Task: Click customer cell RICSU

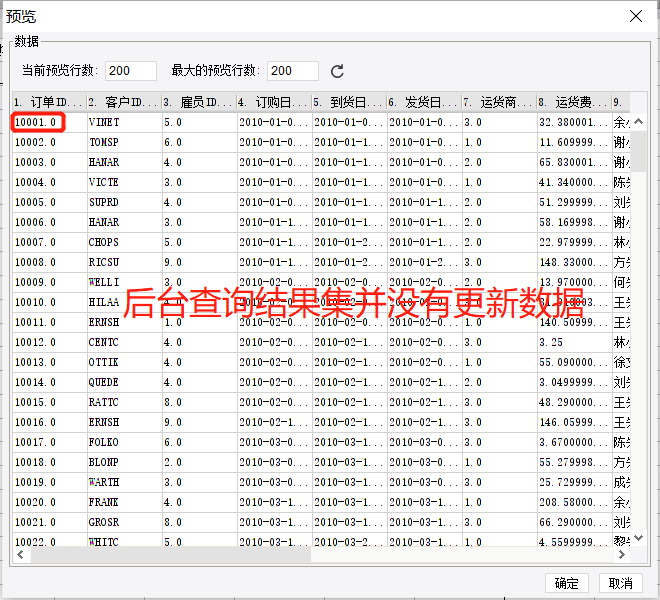Action: click(125, 262)
